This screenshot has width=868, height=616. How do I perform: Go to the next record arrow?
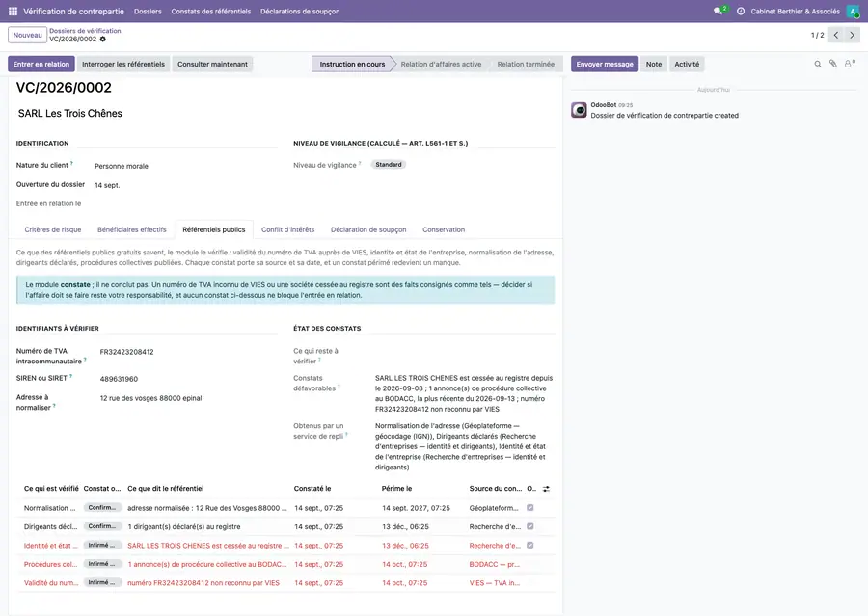[x=852, y=35]
